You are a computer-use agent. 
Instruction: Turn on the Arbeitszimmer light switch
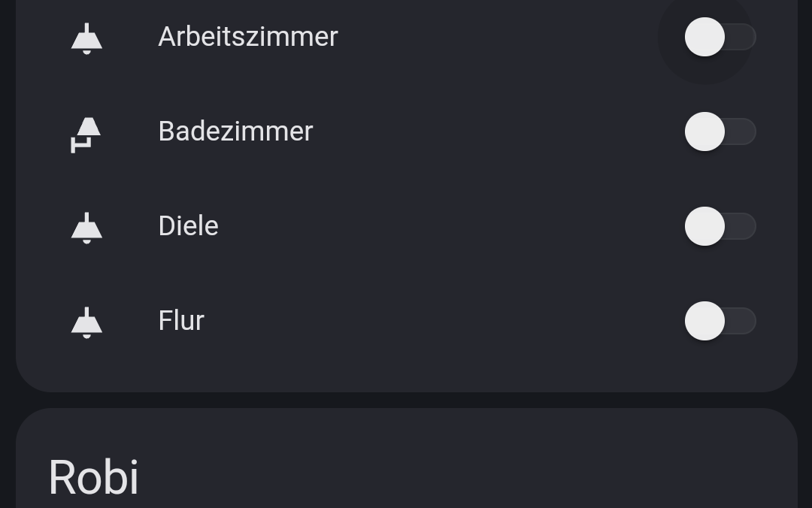[720, 37]
